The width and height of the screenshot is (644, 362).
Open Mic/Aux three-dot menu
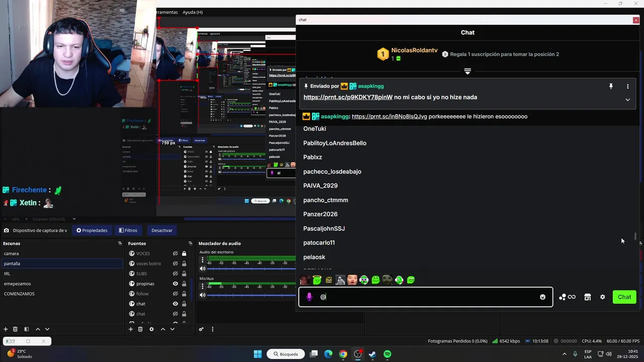(x=203, y=286)
